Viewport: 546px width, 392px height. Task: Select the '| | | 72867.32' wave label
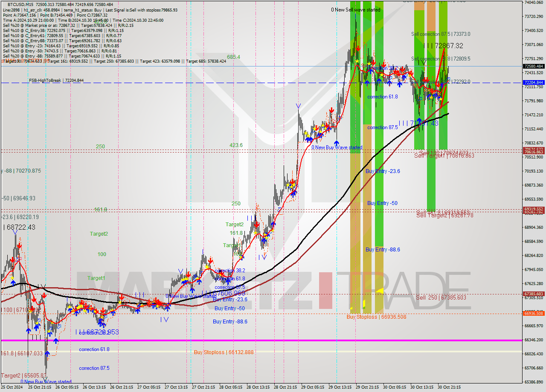tap(444, 46)
